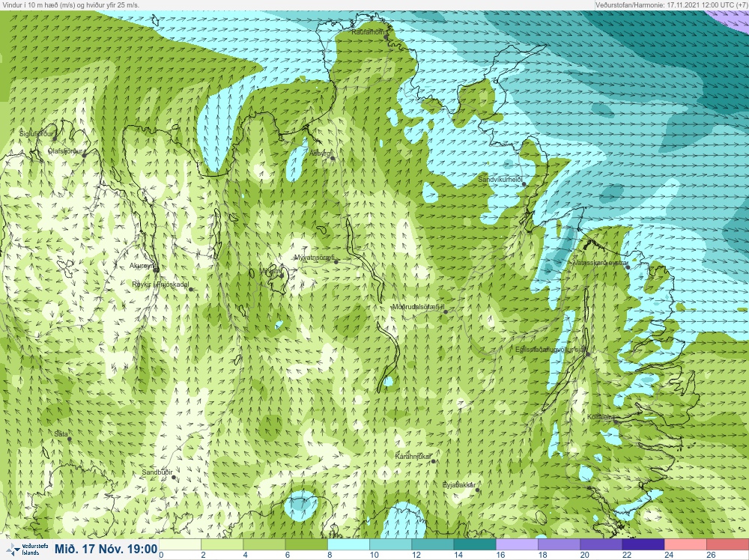
Task: Select the 20–22 m/s violet swatch
Action: point(601,544)
